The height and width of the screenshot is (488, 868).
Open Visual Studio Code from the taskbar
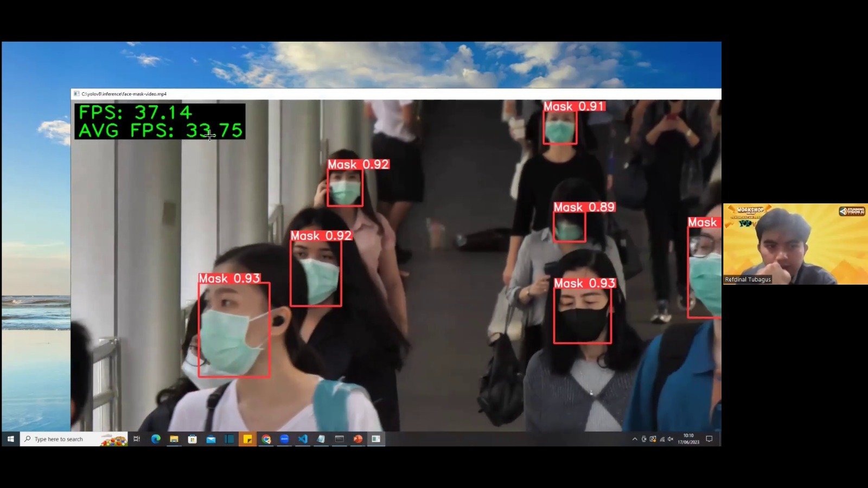(x=303, y=439)
